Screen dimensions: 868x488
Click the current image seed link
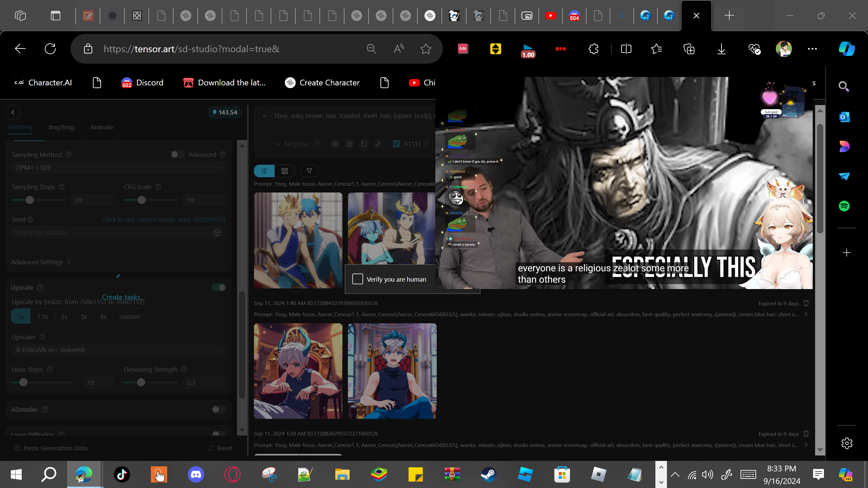164,220
